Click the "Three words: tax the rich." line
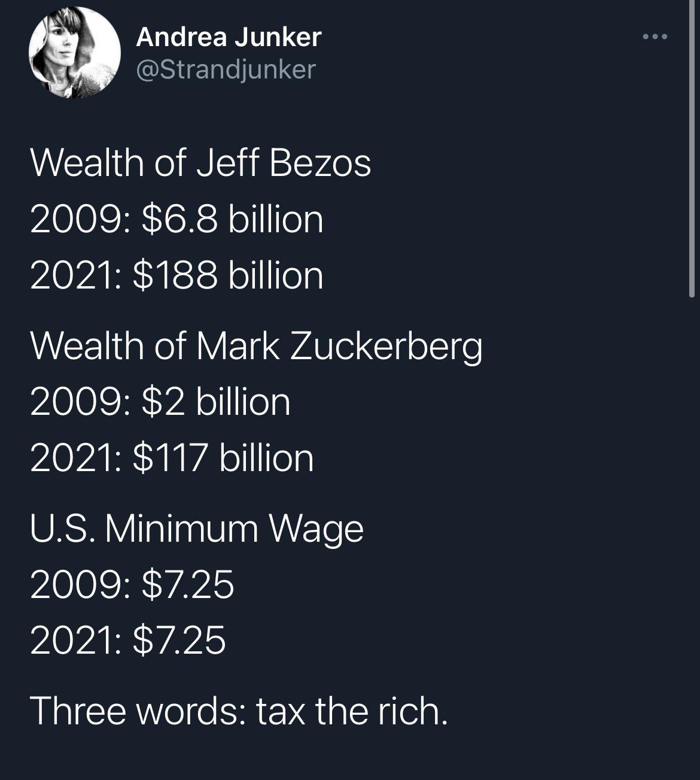700x780 pixels. (238, 711)
